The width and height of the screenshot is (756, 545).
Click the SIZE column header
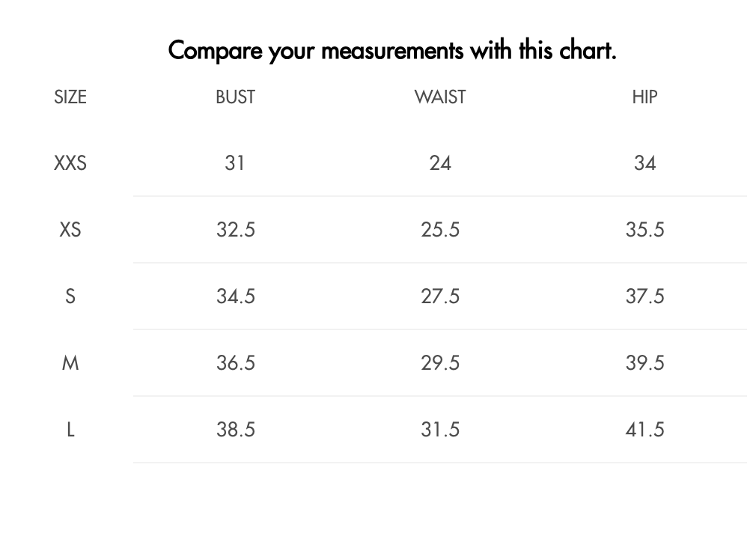tap(70, 97)
